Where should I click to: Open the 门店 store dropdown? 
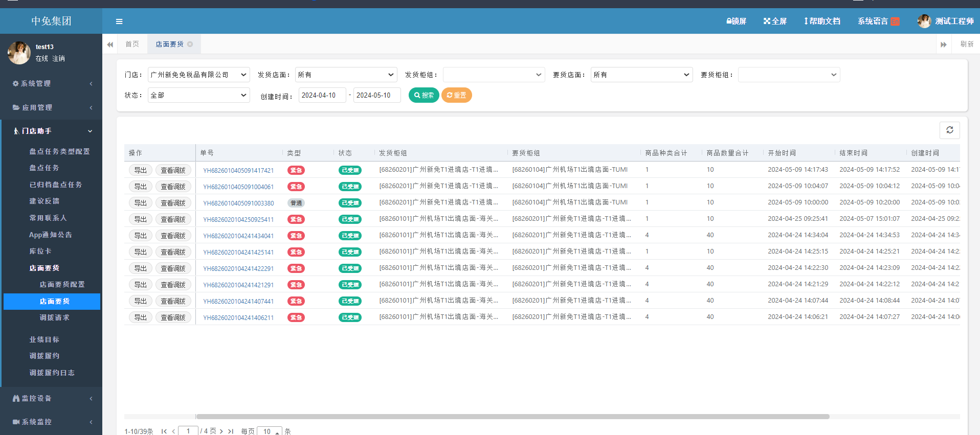[x=198, y=75]
